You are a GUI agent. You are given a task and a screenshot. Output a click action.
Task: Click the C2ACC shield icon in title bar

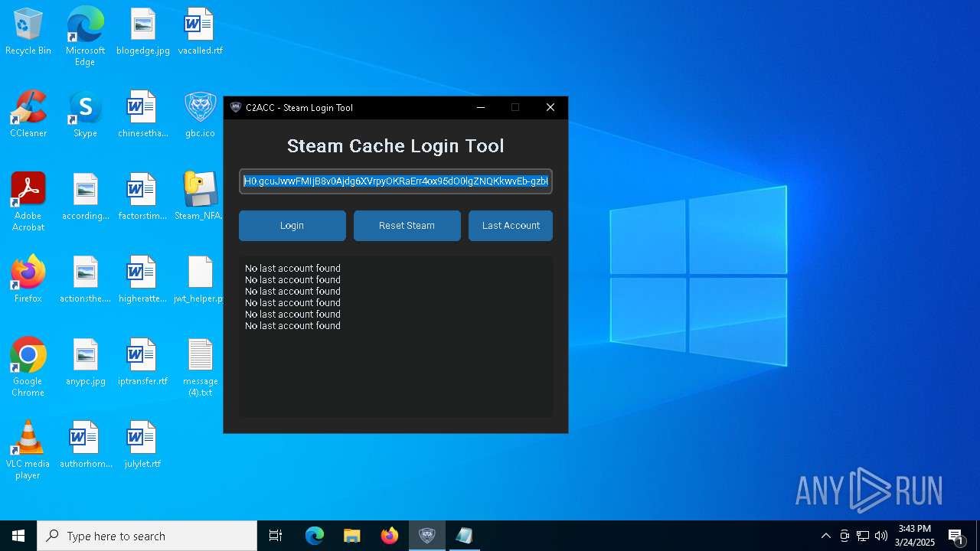pyautogui.click(x=236, y=107)
